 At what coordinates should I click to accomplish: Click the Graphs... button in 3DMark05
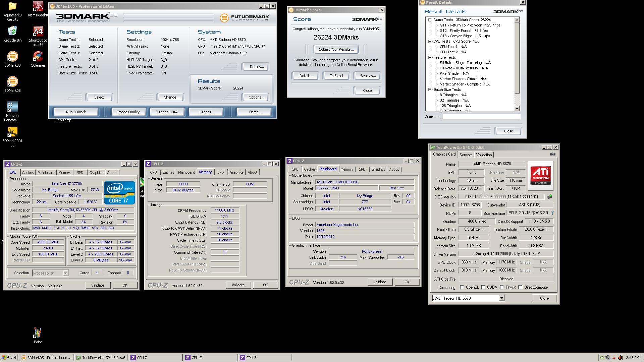(207, 112)
